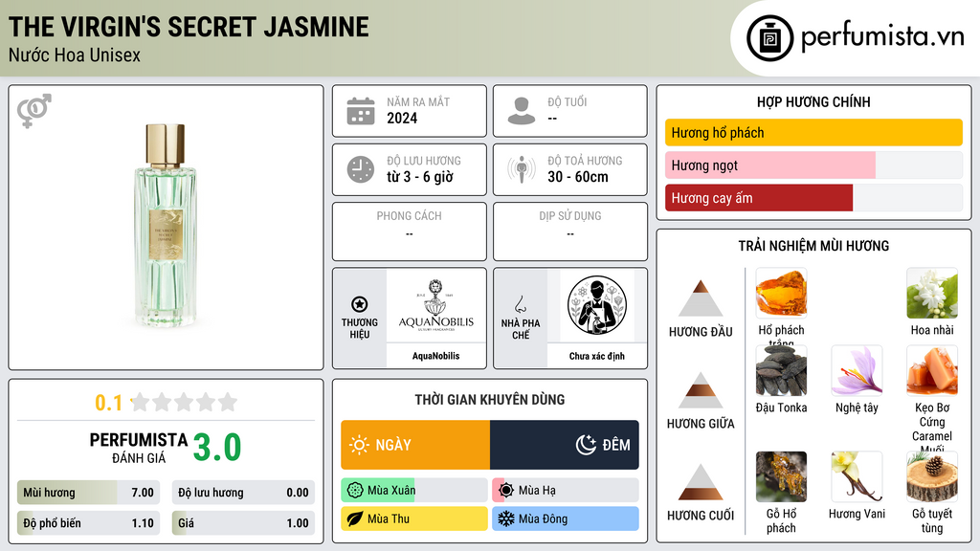Viewport: 980px width, 551px height.
Task: Click the Mùa Thu season bar
Action: point(414,518)
